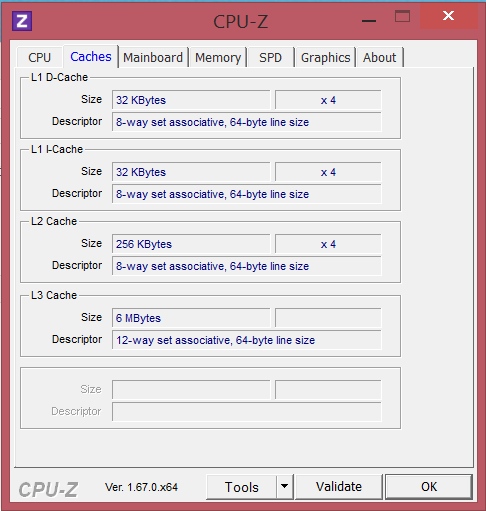The width and height of the screenshot is (486, 511).
Task: Go to the SPD tab
Action: [x=270, y=57]
